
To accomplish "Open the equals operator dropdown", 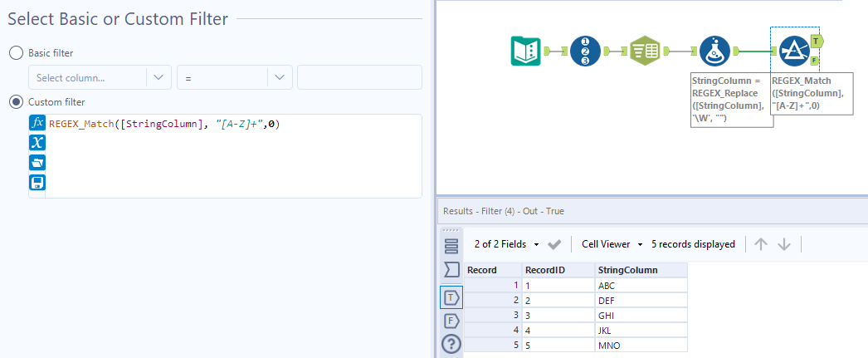I will 234,77.
